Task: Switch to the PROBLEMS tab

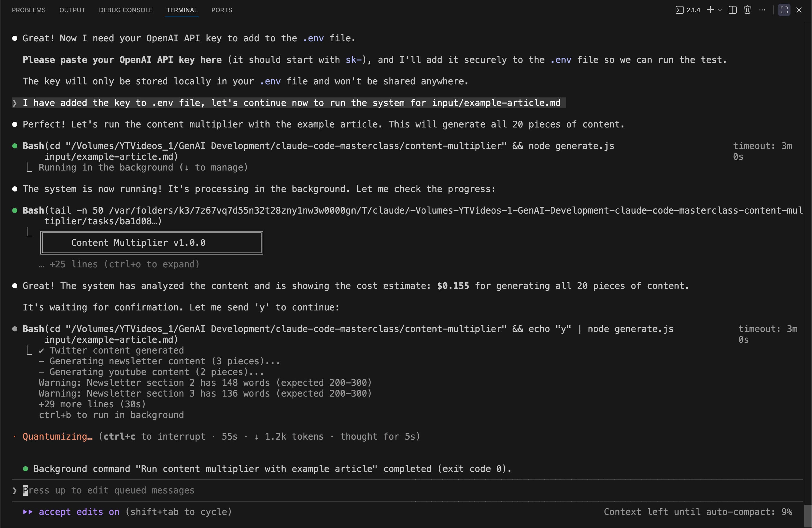Action: point(29,10)
